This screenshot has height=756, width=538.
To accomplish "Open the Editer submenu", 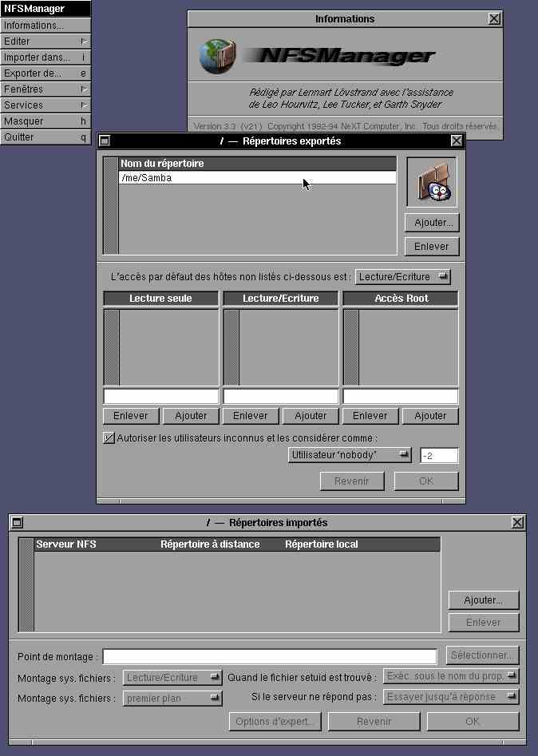I will (x=45, y=41).
